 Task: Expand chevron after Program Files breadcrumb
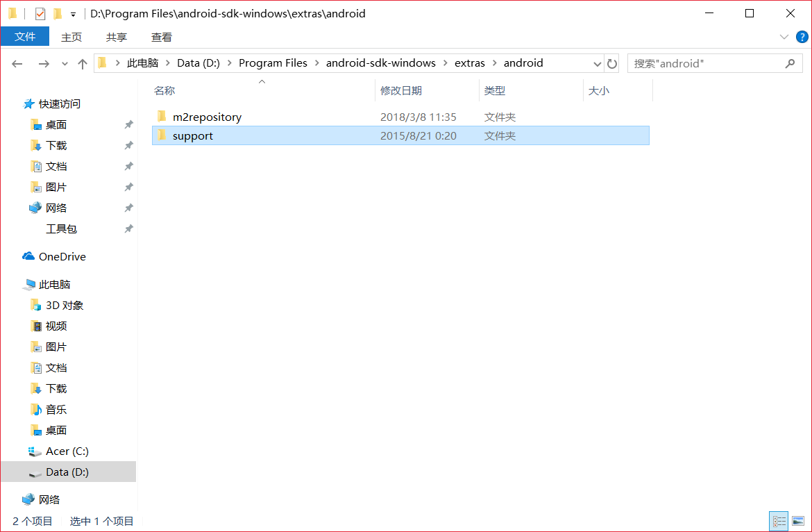coord(317,63)
